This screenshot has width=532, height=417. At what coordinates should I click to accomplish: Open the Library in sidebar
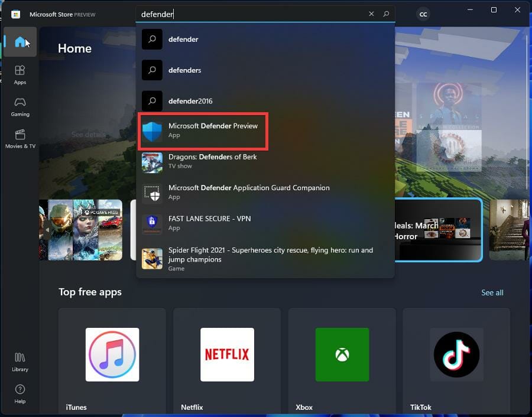point(20,362)
